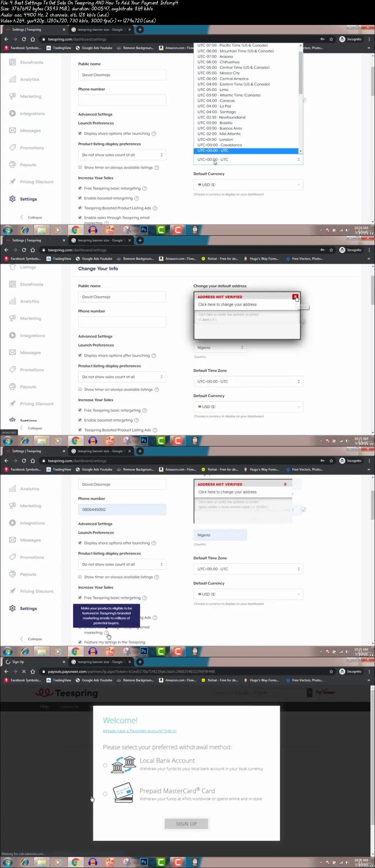The image size is (375, 868).
Task: Open Default Currency USD dropdown in timezone-list window
Action: (x=248, y=185)
